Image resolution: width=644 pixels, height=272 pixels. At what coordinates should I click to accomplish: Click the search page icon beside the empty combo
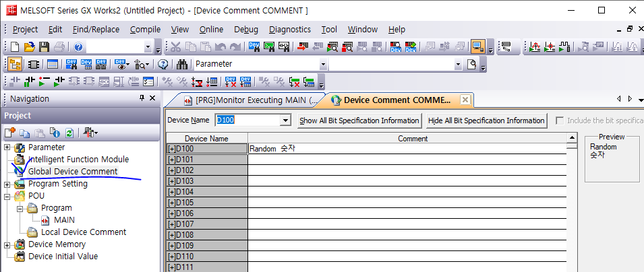point(472,64)
